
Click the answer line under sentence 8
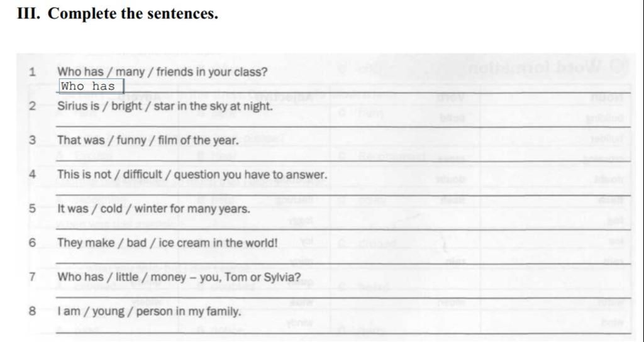pyautogui.click(x=343, y=327)
